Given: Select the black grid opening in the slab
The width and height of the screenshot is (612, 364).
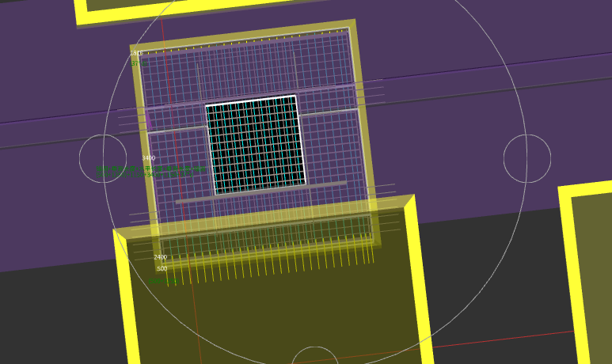Looking at the screenshot, I should [x=256, y=145].
